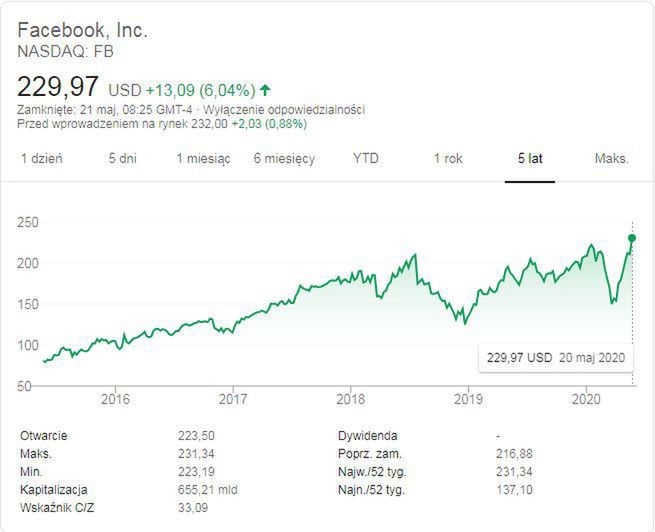Switch to the 1 dzień tab

pyautogui.click(x=41, y=158)
